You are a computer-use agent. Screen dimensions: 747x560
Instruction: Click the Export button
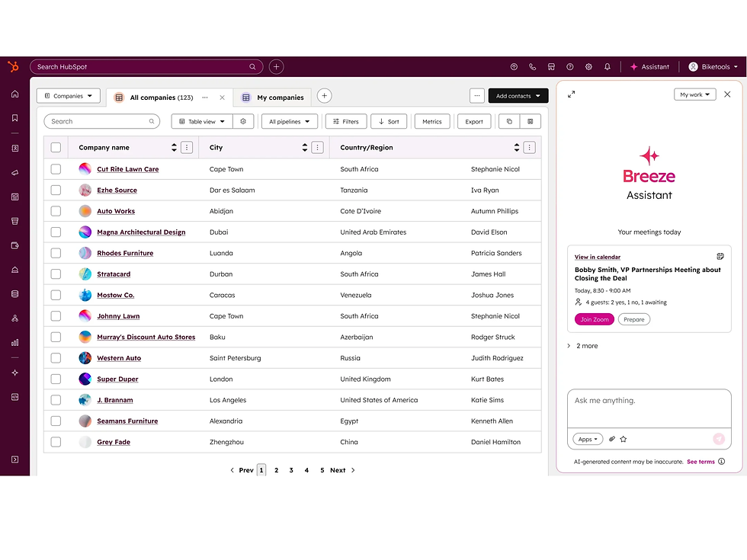[x=474, y=121]
